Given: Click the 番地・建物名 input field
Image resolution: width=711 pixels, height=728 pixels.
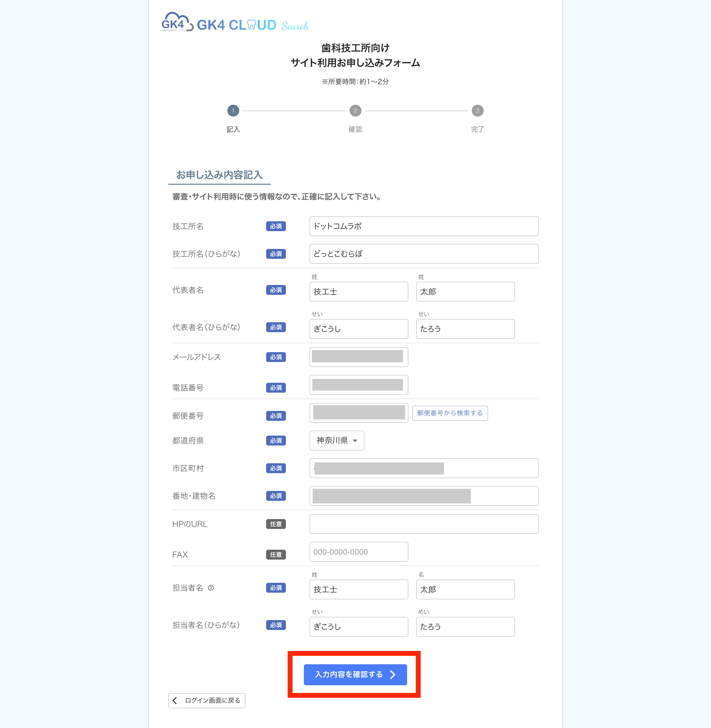Looking at the screenshot, I should (x=423, y=496).
